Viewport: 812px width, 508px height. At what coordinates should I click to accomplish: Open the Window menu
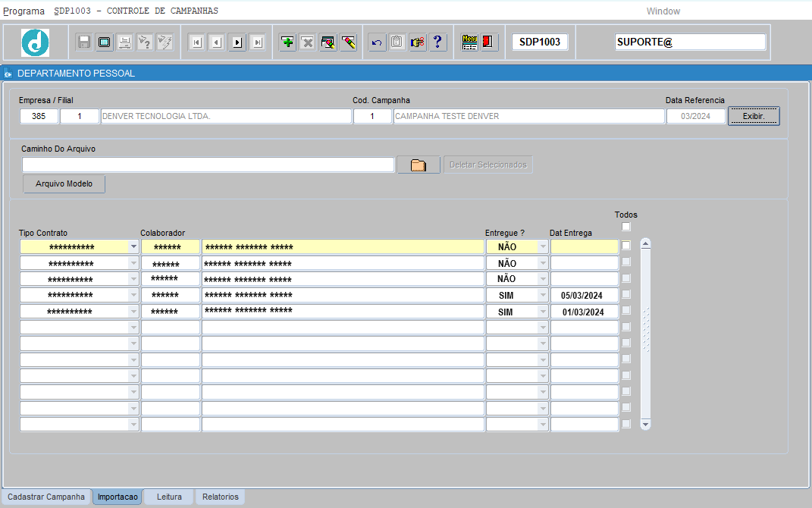pyautogui.click(x=663, y=11)
